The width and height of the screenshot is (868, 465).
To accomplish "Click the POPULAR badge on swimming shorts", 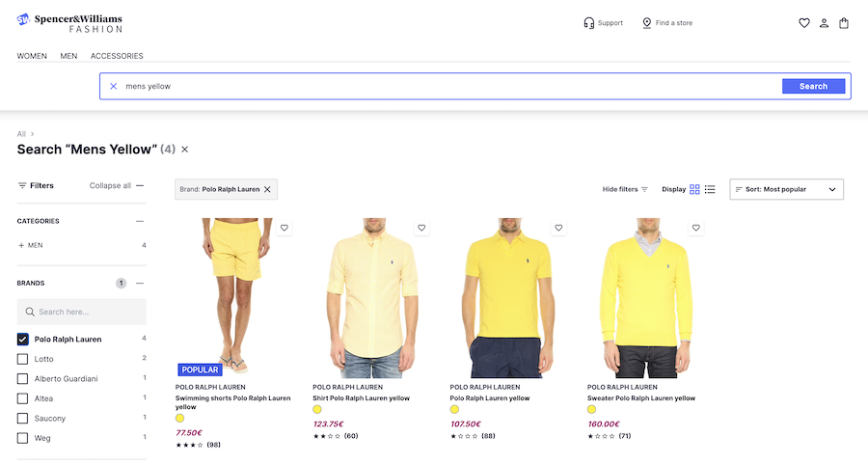I will pyautogui.click(x=200, y=369).
